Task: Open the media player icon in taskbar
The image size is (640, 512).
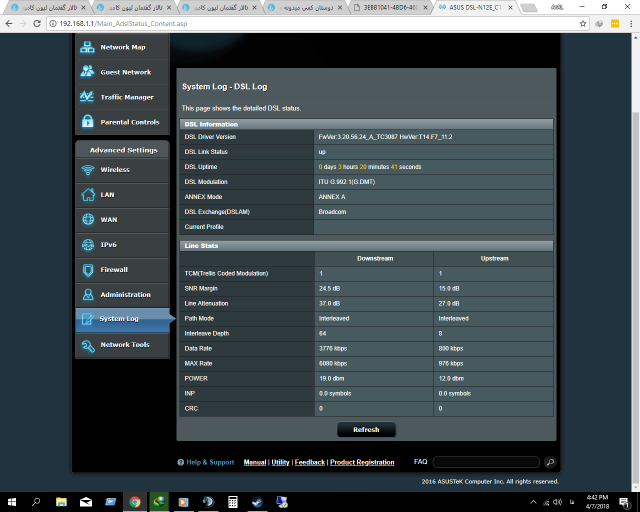Action: coord(184,502)
